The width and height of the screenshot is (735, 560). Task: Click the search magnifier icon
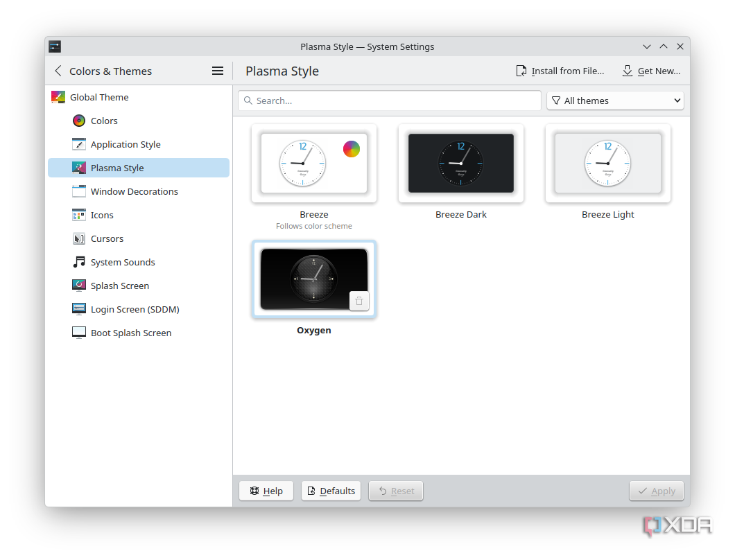248,100
